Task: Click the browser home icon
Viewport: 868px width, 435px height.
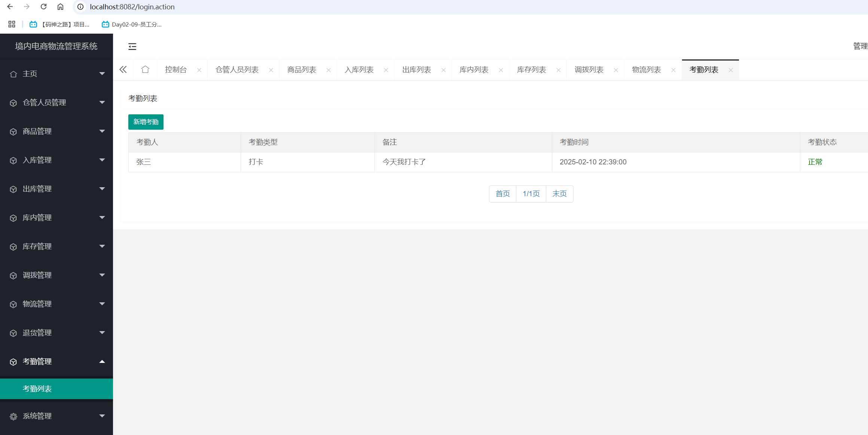Action: point(60,7)
